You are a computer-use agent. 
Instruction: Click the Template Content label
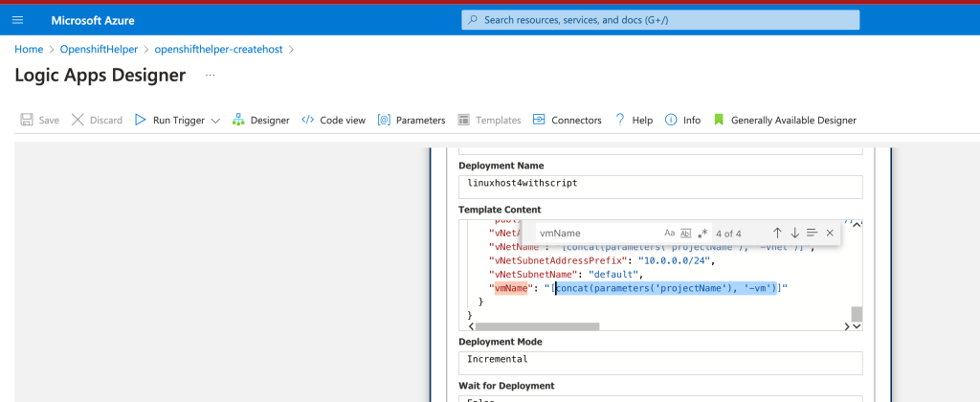500,210
